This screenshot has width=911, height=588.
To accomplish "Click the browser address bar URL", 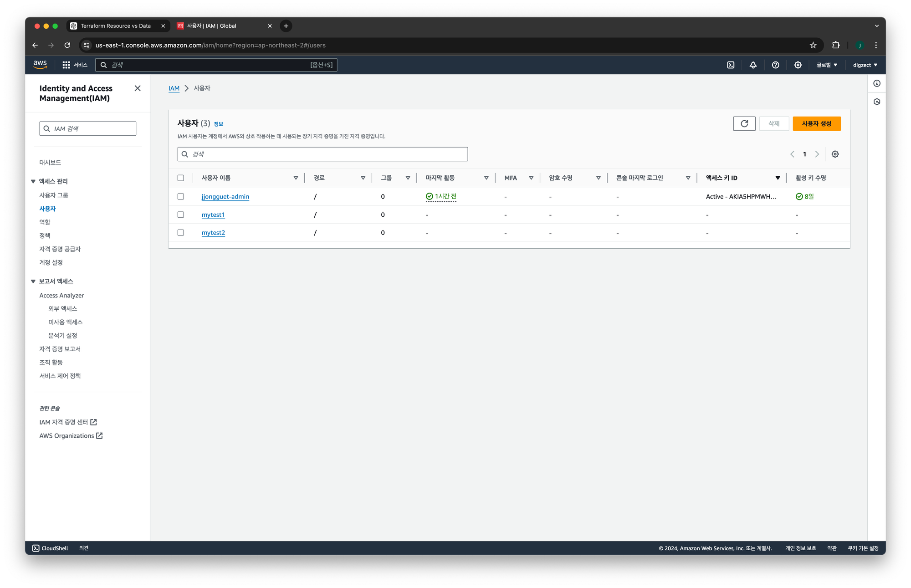I will (210, 45).
